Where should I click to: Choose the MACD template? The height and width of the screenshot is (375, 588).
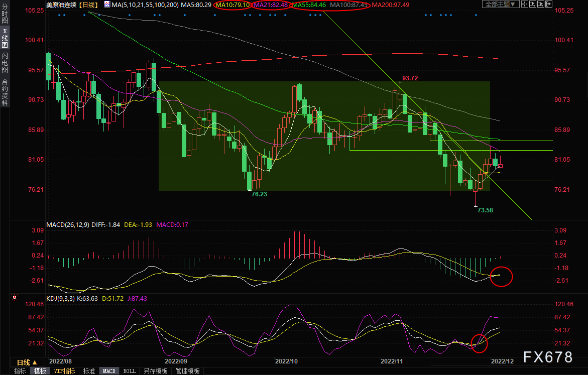(109, 371)
